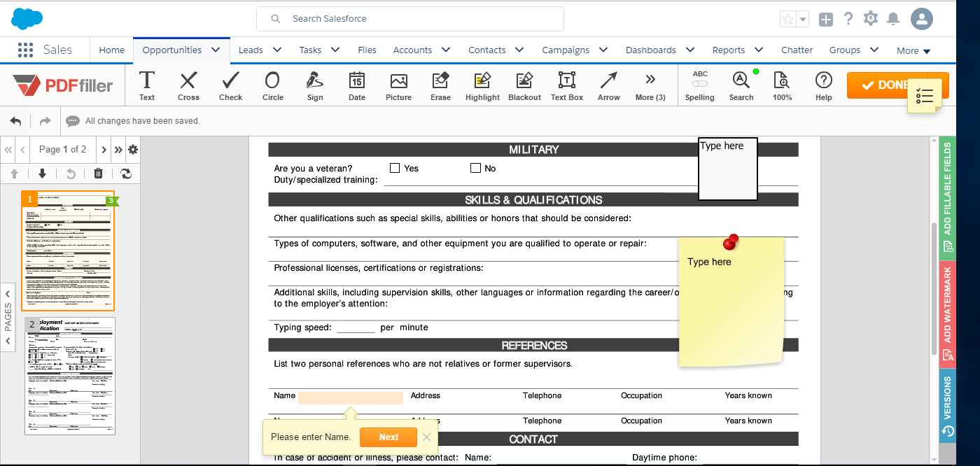980x466 pixels.
Task: Go to the next page
Action: (x=104, y=149)
